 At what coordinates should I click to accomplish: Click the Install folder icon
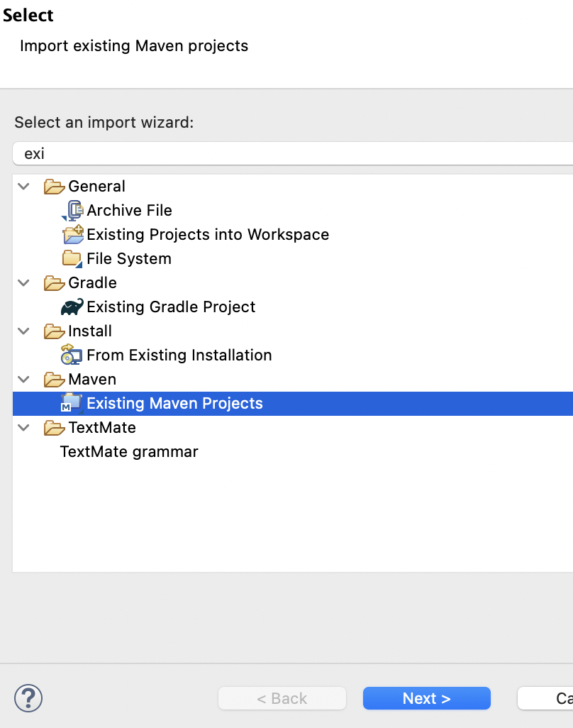pyautogui.click(x=55, y=331)
